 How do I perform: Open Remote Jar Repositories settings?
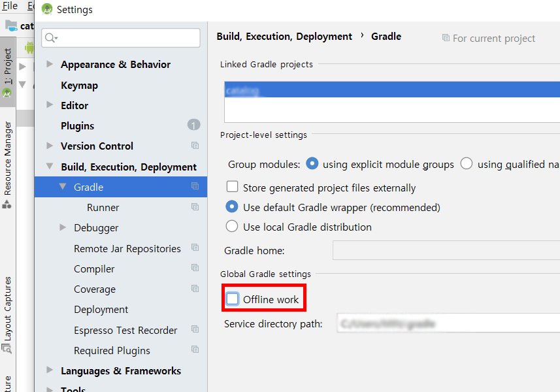pyautogui.click(x=127, y=248)
